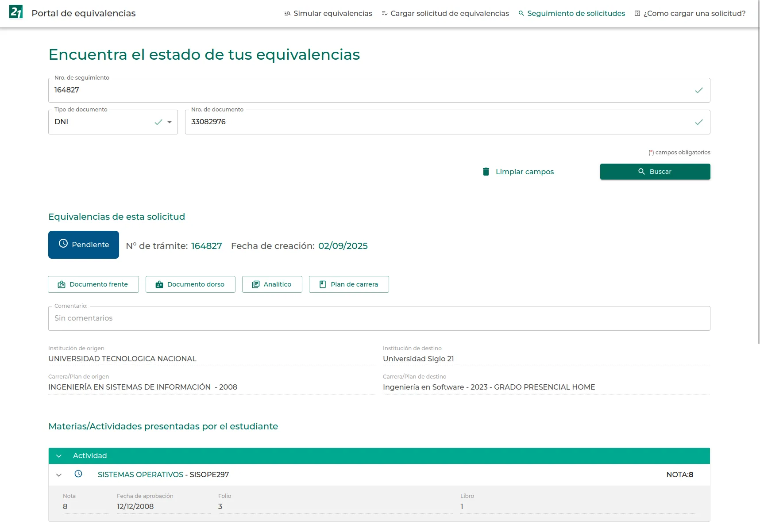The height and width of the screenshot is (532, 760).
Task: Click Universidad Siglo 21 destination text
Action: (418, 359)
